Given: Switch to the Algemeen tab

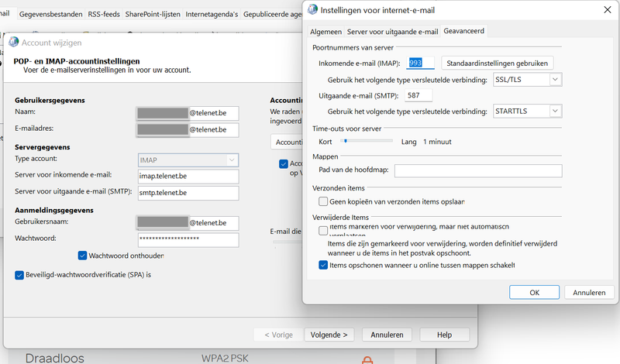Looking at the screenshot, I should tap(325, 32).
